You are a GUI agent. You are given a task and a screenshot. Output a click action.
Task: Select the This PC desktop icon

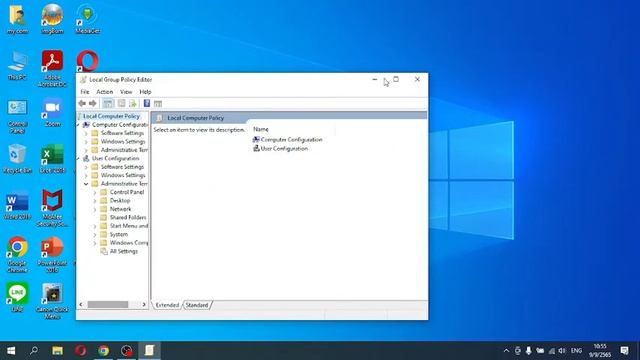pyautogui.click(x=17, y=66)
